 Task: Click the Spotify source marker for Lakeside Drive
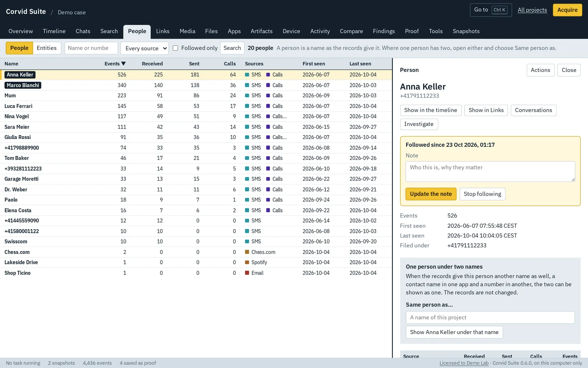tap(247, 263)
